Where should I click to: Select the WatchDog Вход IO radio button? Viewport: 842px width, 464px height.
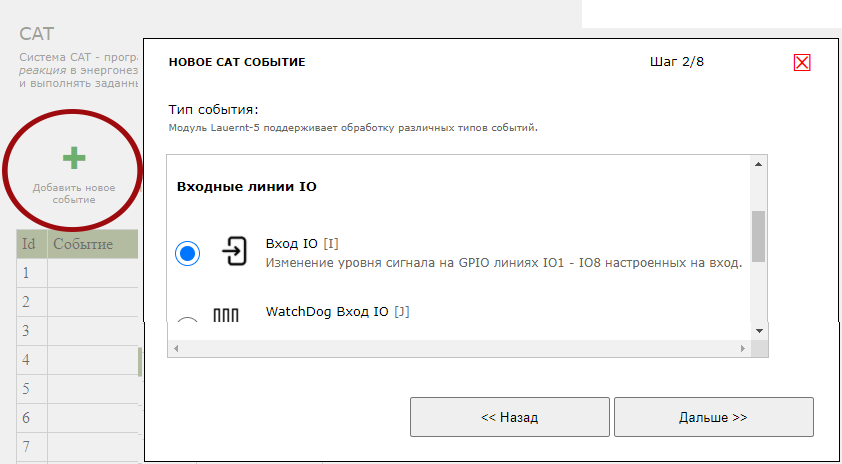[x=187, y=323]
